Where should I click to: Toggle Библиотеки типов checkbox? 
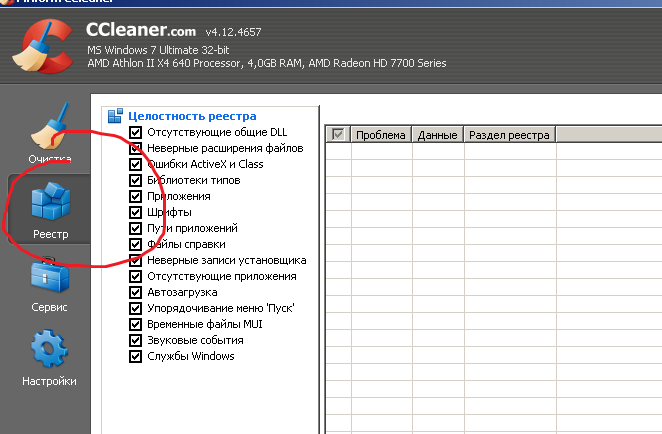135,180
